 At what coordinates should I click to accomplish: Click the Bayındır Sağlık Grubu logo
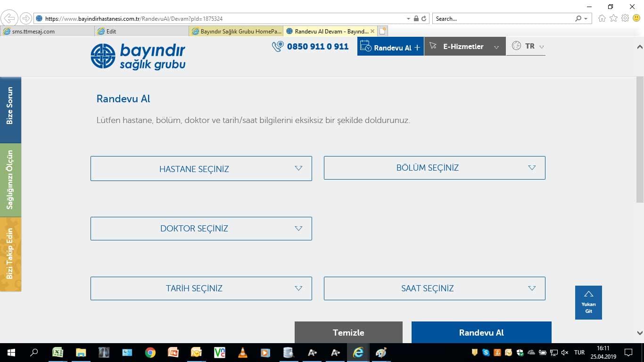pyautogui.click(x=138, y=57)
